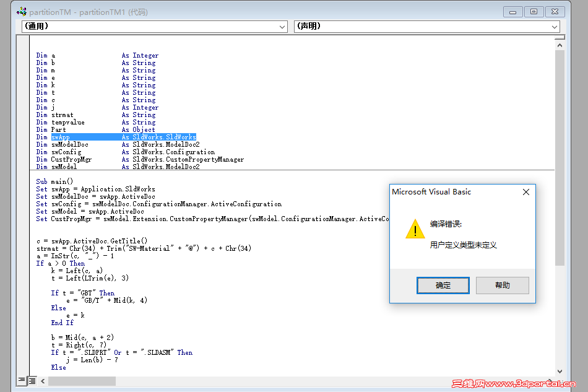Close the Microsoft Visual Basic dialog
The height and width of the screenshot is (392, 588).
[526, 192]
